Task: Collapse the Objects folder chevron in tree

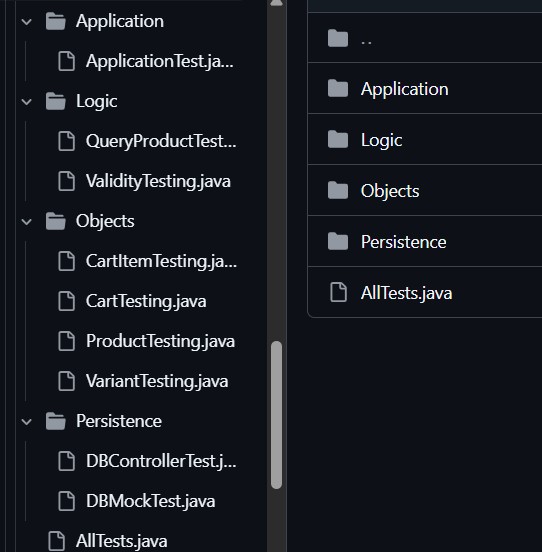Action: pyautogui.click(x=26, y=222)
